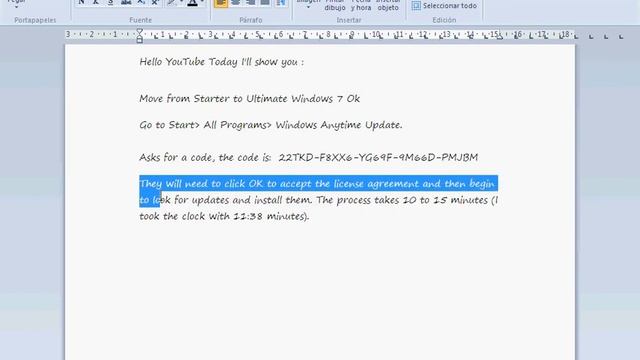Click the line "Move from Starter to Ultimate Windows 7 Ok"
The height and width of the screenshot is (360, 640).
click(x=249, y=99)
